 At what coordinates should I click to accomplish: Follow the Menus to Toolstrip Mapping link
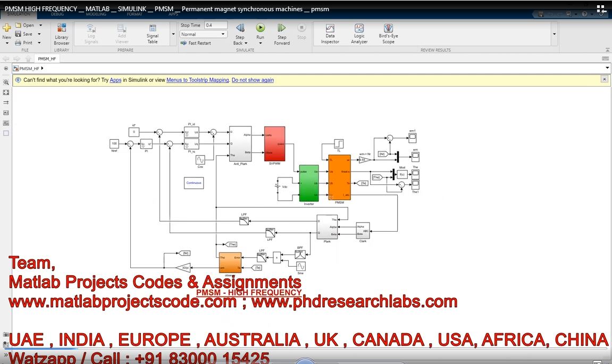tap(197, 80)
